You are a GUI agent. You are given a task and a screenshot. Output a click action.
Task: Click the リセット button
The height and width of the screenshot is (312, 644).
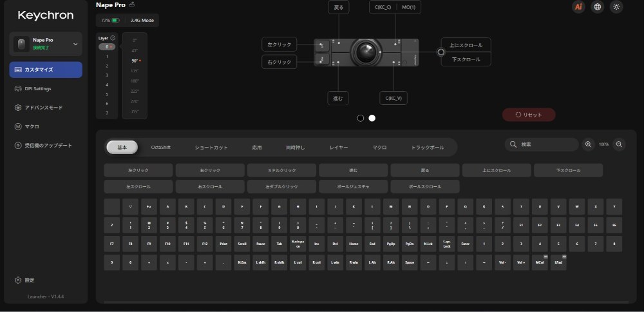pyautogui.click(x=529, y=115)
